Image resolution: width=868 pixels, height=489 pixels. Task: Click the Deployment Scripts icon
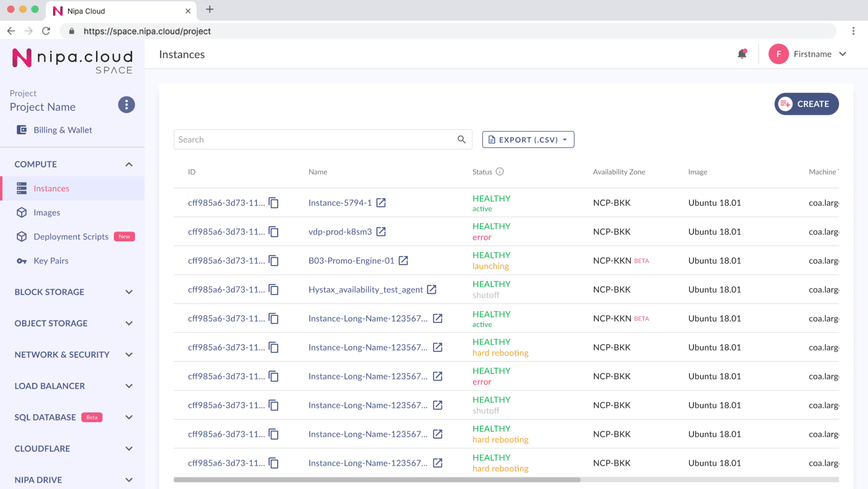pos(22,236)
